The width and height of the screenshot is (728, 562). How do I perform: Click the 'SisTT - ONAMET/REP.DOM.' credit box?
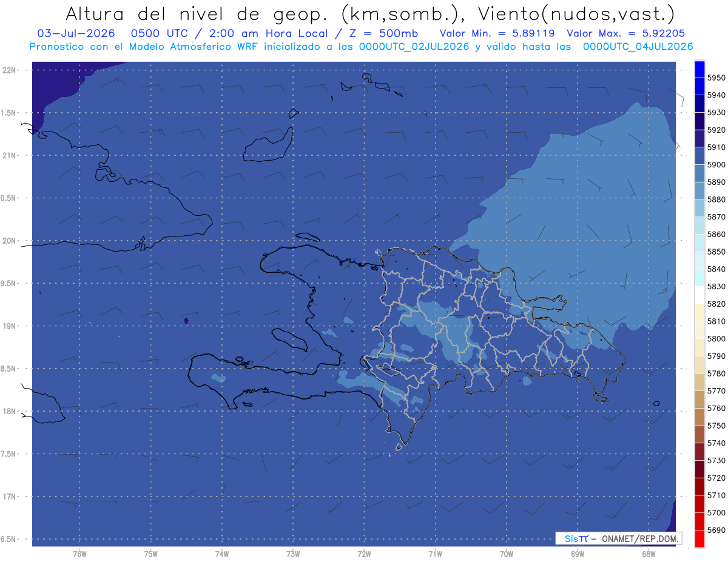point(618,538)
